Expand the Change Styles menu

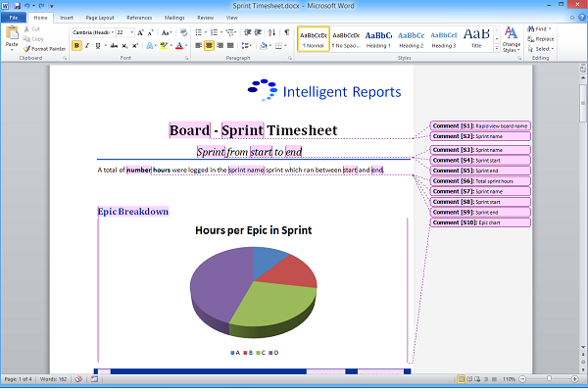point(512,43)
